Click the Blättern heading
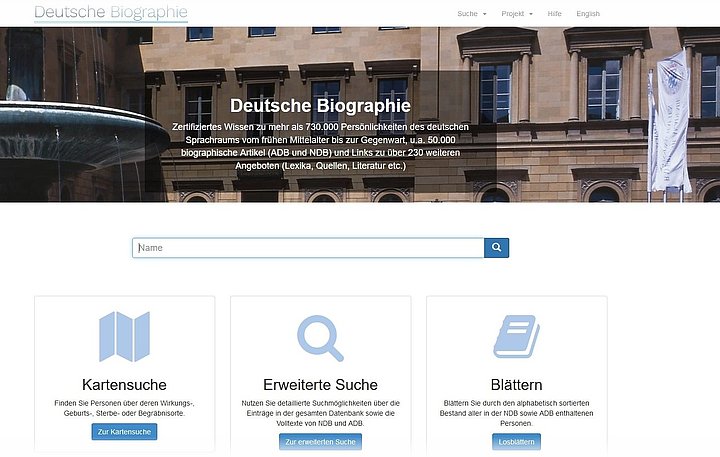Screen dimensions: 720x457 pos(517,384)
